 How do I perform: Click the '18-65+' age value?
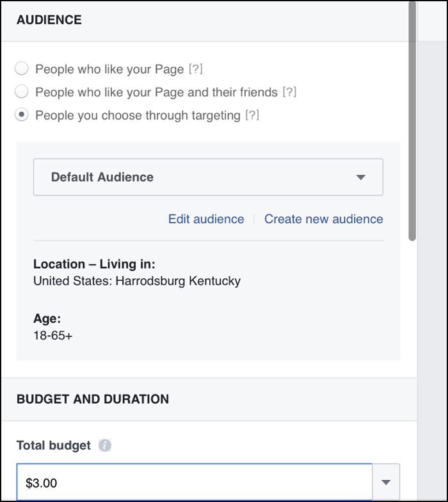click(x=53, y=336)
